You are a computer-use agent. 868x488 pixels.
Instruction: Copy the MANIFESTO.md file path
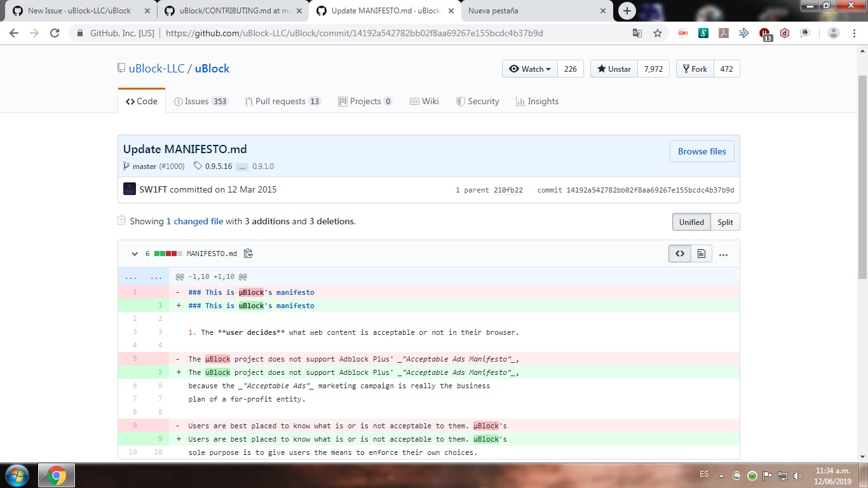(x=248, y=253)
